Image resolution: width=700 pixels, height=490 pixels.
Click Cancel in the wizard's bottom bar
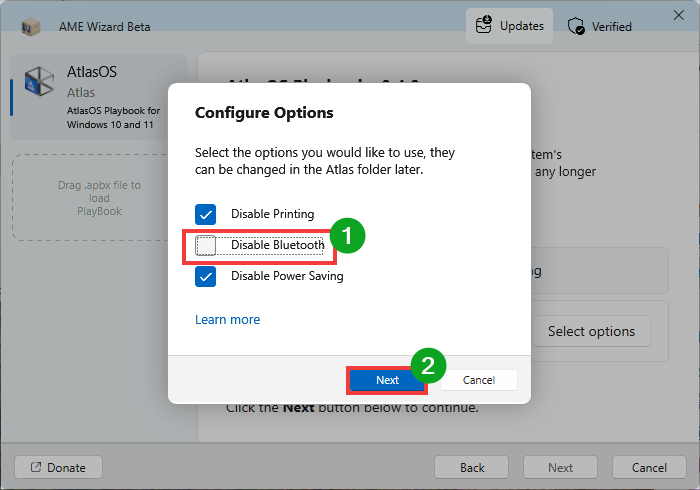click(649, 467)
